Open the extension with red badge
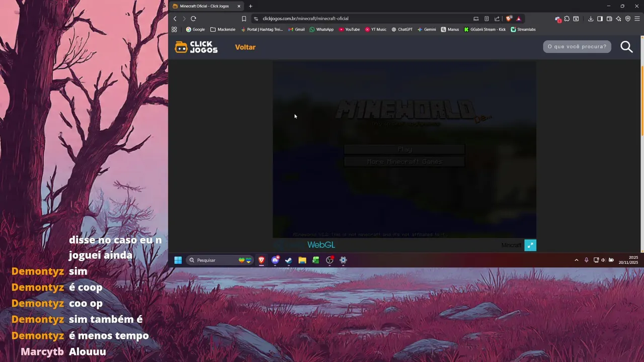Screen dimensions: 644x362 [x=558, y=19]
